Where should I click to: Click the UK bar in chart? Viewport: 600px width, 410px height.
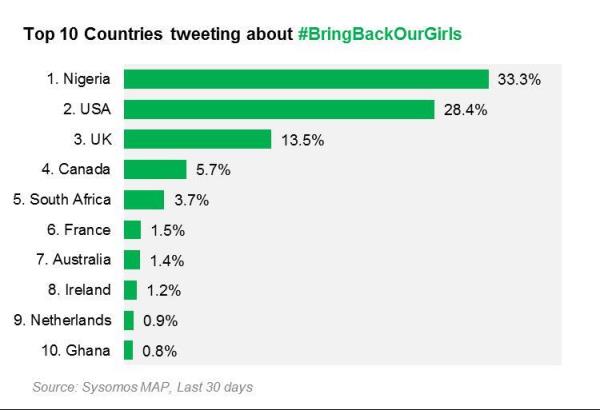197,139
